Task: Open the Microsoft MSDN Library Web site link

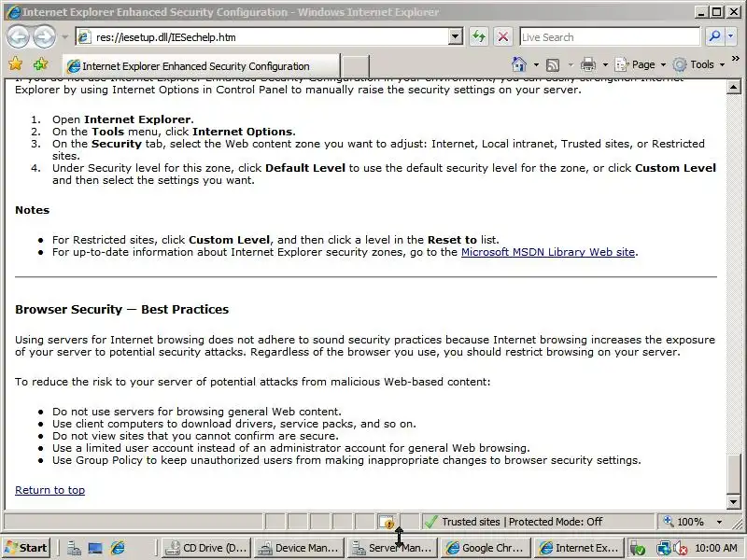Action: 548,252
